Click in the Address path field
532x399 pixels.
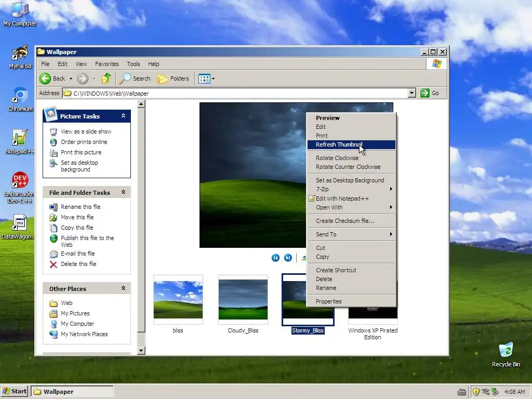pyautogui.click(x=235, y=93)
